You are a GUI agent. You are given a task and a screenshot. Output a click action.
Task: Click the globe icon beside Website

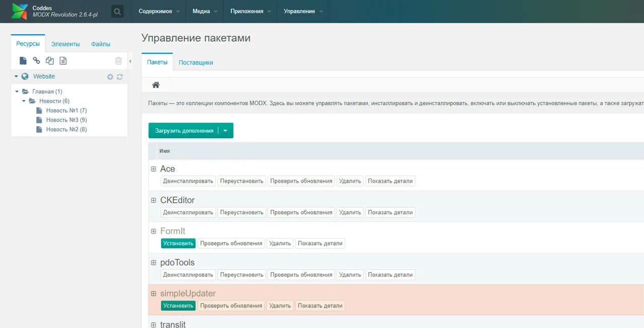tap(25, 76)
